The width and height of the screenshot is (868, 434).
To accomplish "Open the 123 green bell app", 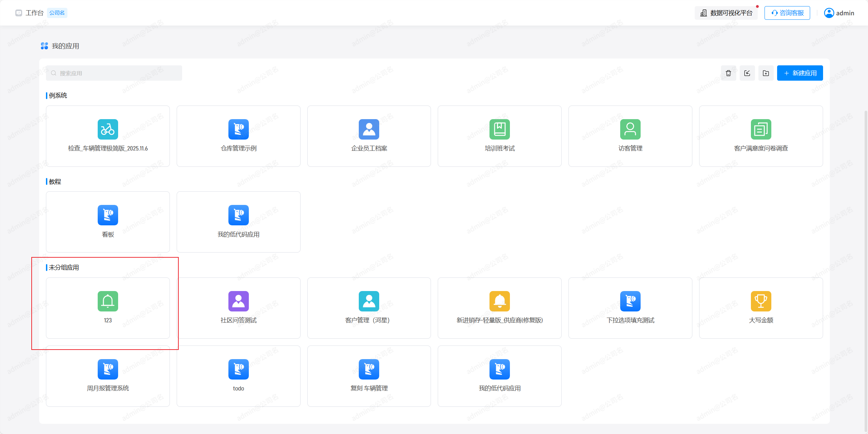I will [x=108, y=301].
